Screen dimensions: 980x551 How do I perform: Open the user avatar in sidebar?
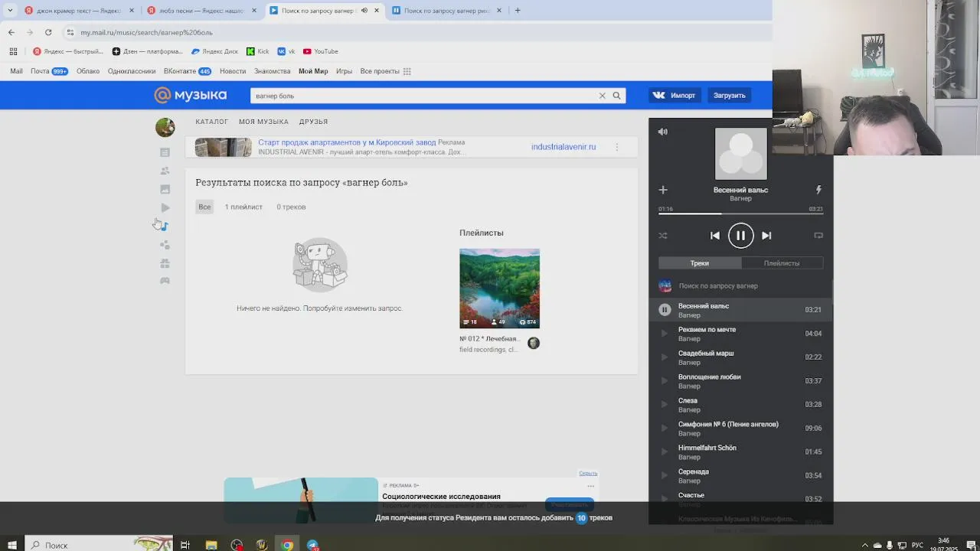pos(165,127)
